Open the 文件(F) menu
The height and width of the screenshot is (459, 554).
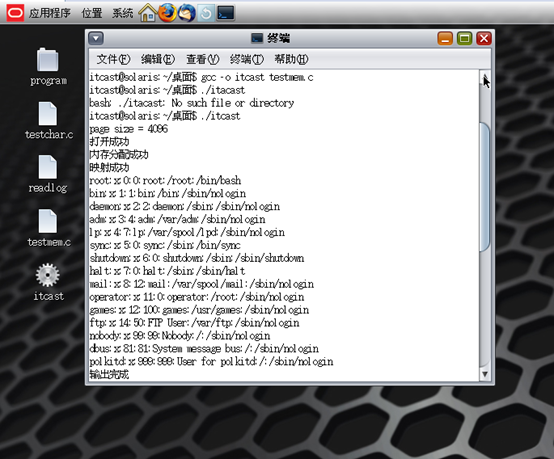(x=113, y=59)
